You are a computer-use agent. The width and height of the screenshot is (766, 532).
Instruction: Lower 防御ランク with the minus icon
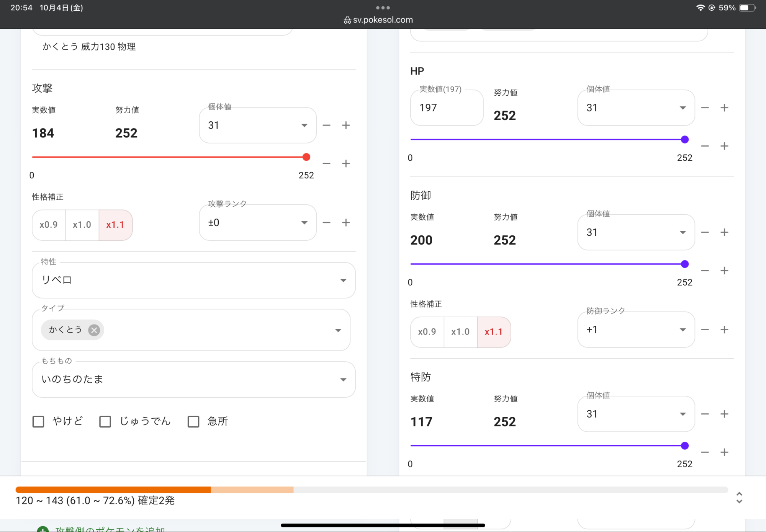coord(705,330)
